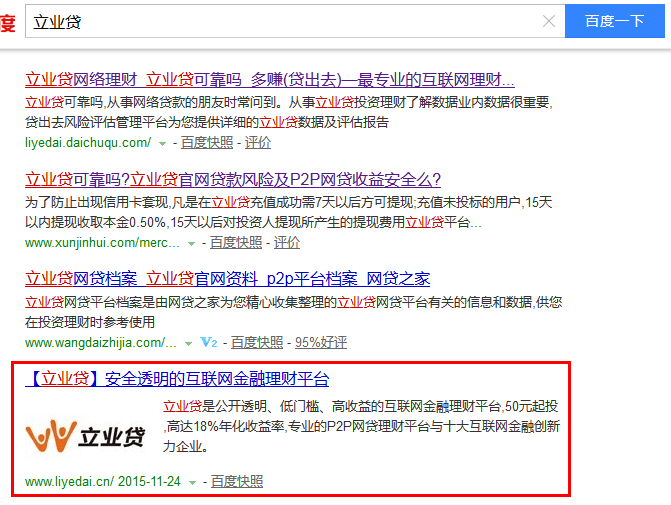The height and width of the screenshot is (505, 671).
Task: Open 百度快照 for the liyedai.daichuqu.com result
Action: 206,142
